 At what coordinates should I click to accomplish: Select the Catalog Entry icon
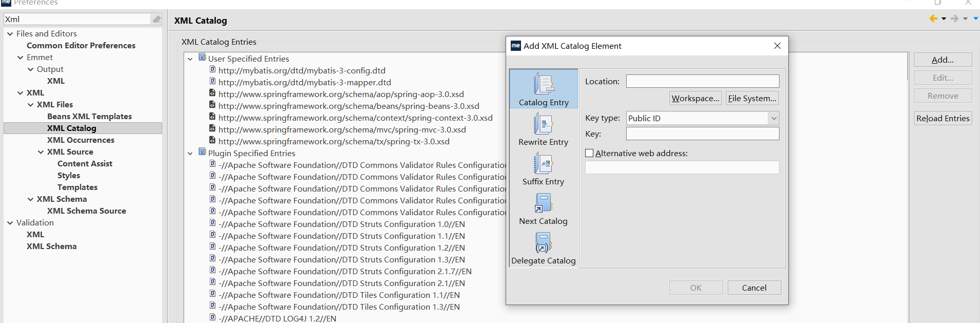pyautogui.click(x=544, y=84)
